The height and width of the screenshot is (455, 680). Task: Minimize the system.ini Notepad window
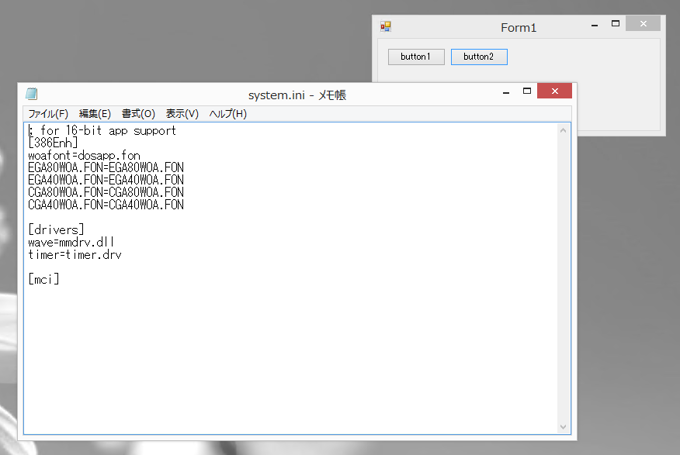(506, 92)
